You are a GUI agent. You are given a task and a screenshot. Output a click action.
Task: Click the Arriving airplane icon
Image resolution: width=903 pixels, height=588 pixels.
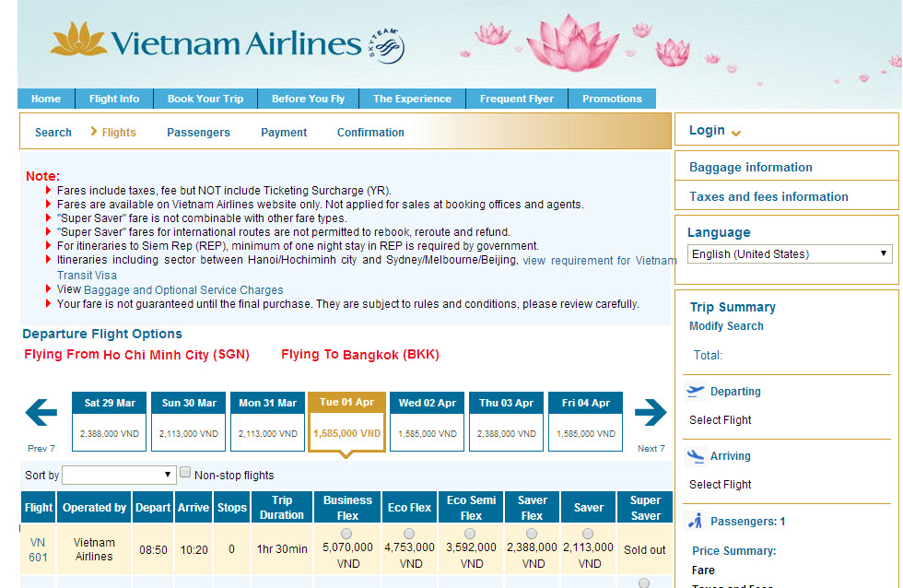click(x=696, y=456)
